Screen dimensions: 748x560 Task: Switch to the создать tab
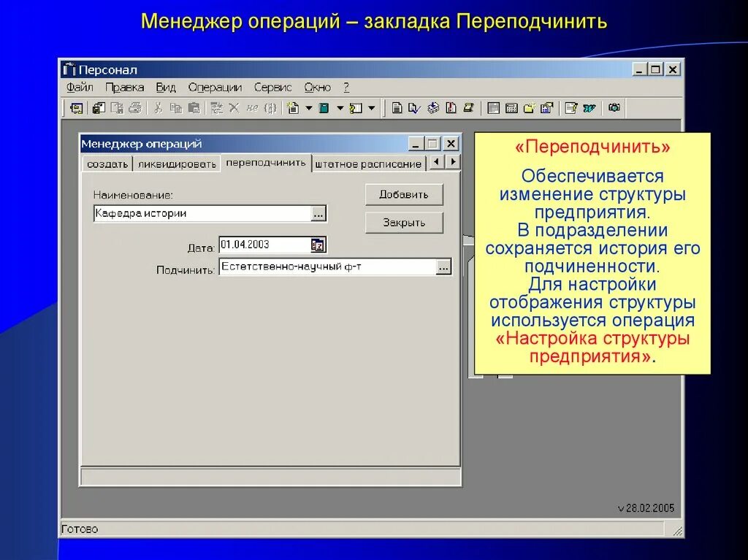click(107, 164)
